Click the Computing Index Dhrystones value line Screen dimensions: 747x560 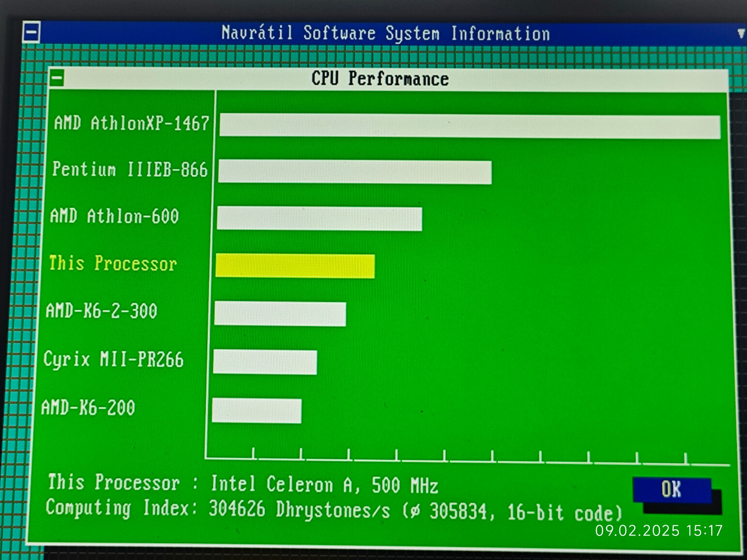click(x=334, y=511)
